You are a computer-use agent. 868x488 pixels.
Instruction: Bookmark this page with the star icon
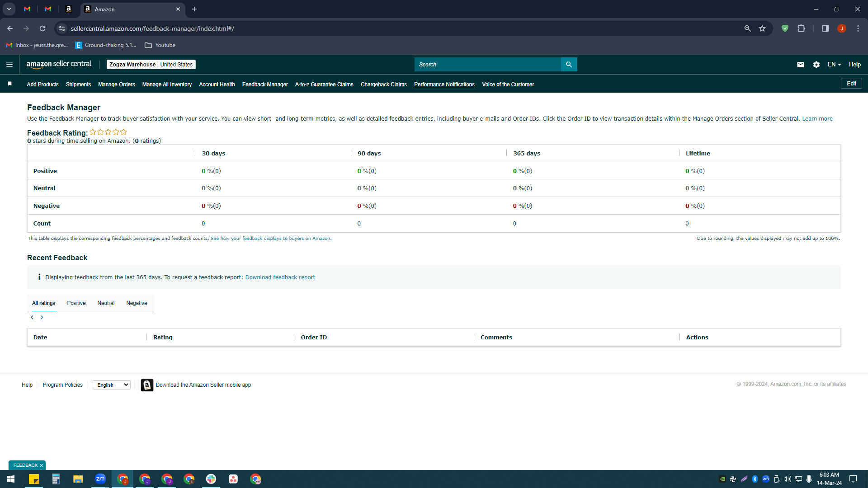762,28
